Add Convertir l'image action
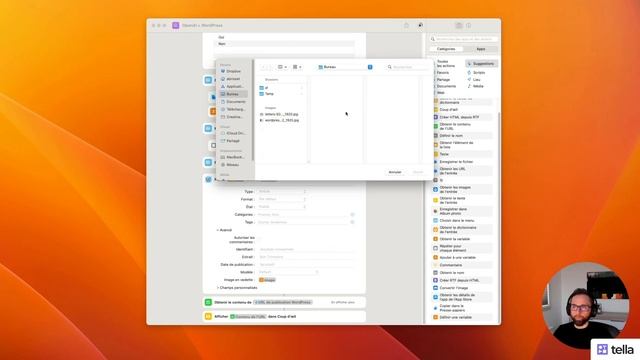This screenshot has width=640, height=360. click(x=462, y=288)
